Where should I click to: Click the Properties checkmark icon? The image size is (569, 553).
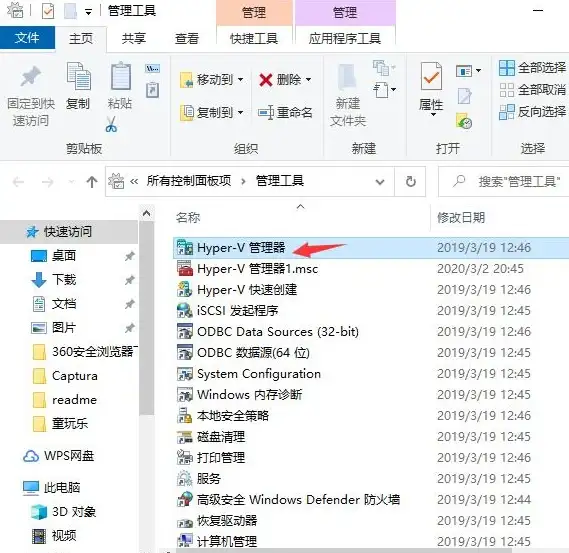pos(431,76)
